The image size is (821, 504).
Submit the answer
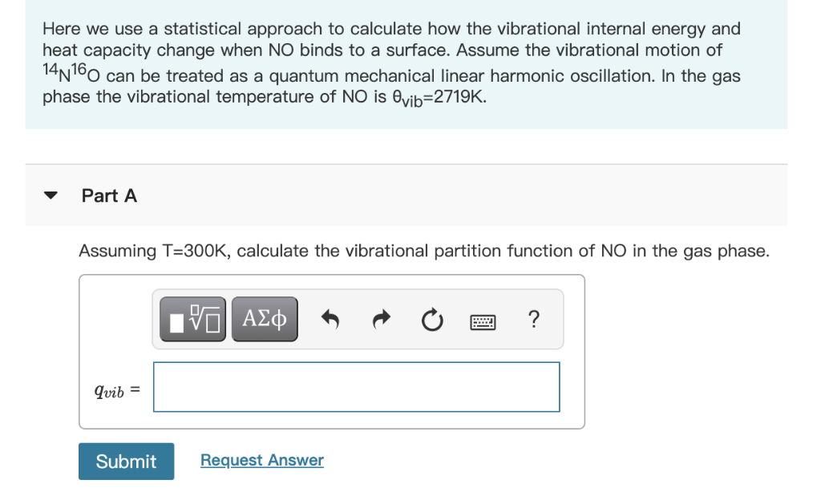[126, 461]
